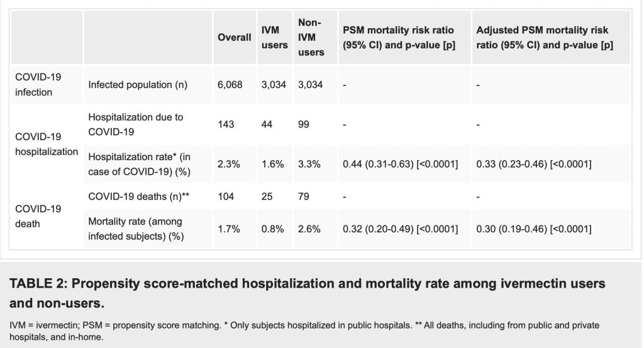Image resolution: width=644 pixels, height=348 pixels.
Task: Click the mortality ratio 0.32 (0.20-0.49) cell
Action: coord(400,229)
